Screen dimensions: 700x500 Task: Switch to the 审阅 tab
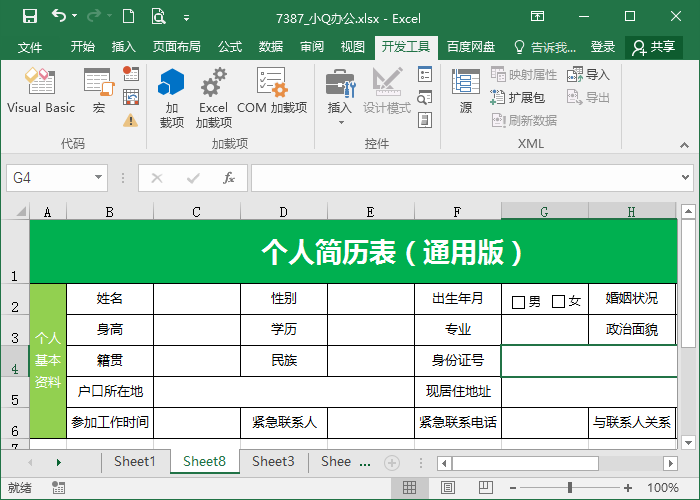point(312,46)
